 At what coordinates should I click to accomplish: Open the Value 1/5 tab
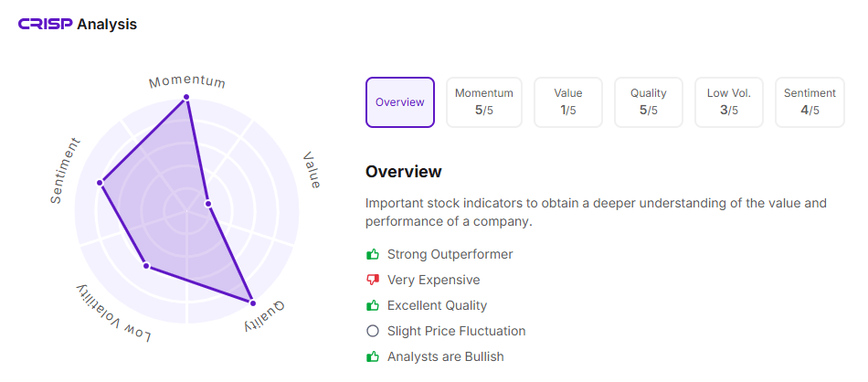[567, 102]
